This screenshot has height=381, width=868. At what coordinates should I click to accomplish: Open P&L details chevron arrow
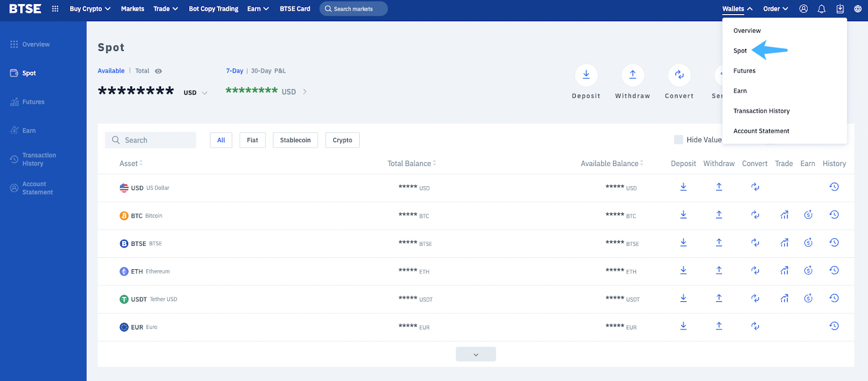click(305, 92)
